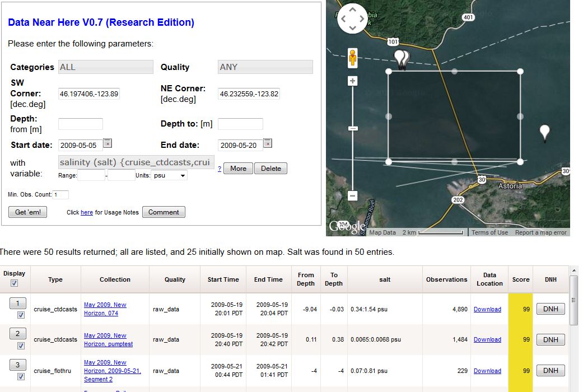Viewport: 583px width, 392px height.
Task: Click the right edge midpoint handle of rectangle
Action: point(520,116)
